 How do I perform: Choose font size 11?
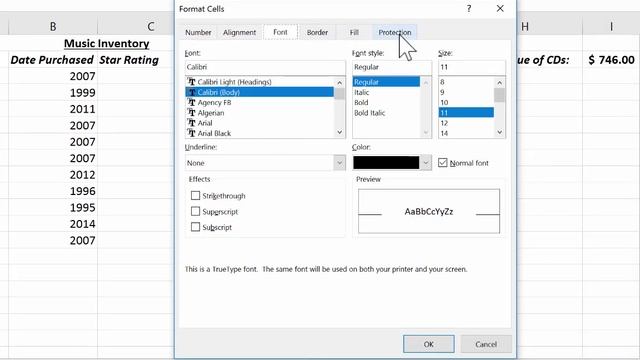click(x=466, y=113)
